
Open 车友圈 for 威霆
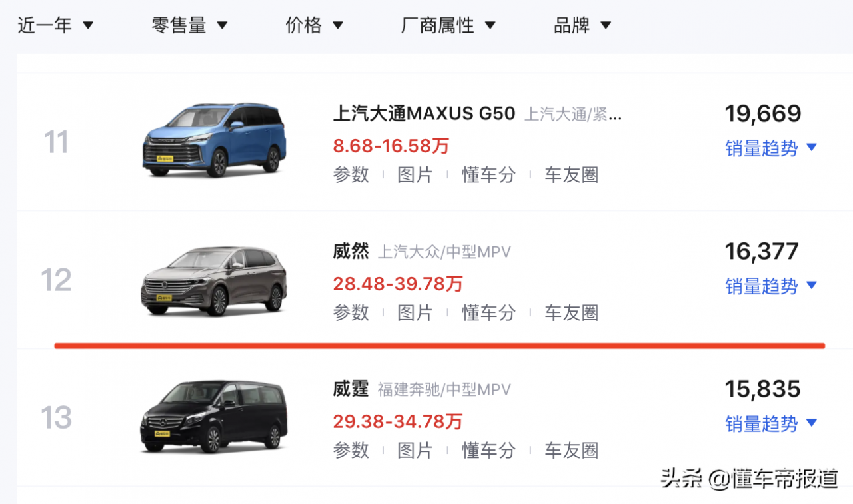572,450
